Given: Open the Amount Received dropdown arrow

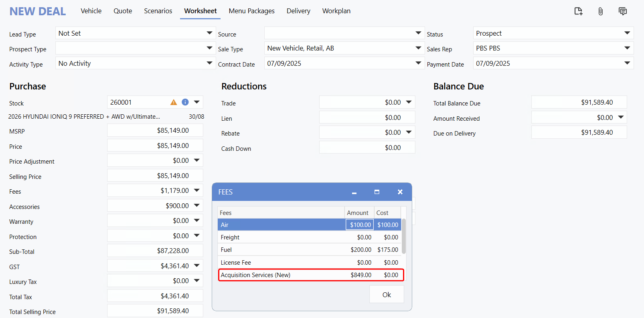Looking at the screenshot, I should [621, 117].
